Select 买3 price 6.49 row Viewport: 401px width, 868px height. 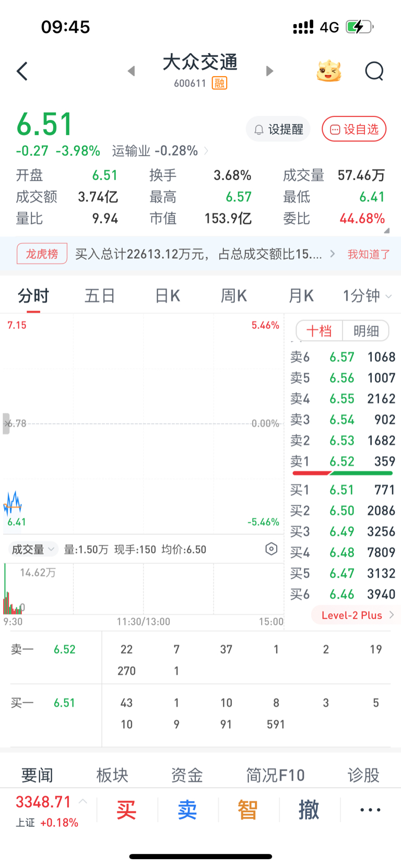coord(343,531)
